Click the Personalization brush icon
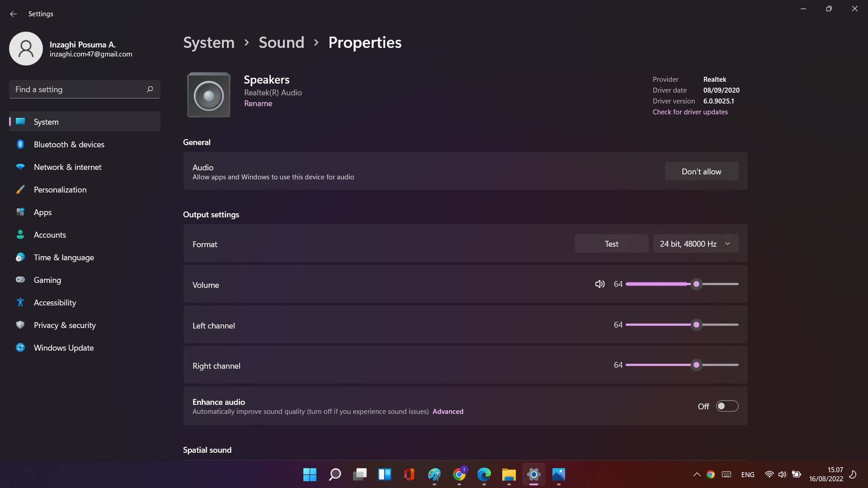 [20, 189]
